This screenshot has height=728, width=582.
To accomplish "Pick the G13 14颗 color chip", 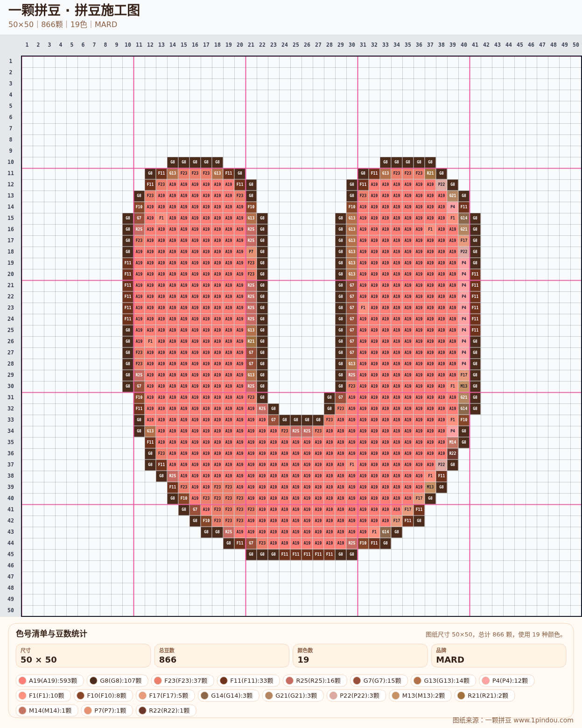I will (x=443, y=680).
